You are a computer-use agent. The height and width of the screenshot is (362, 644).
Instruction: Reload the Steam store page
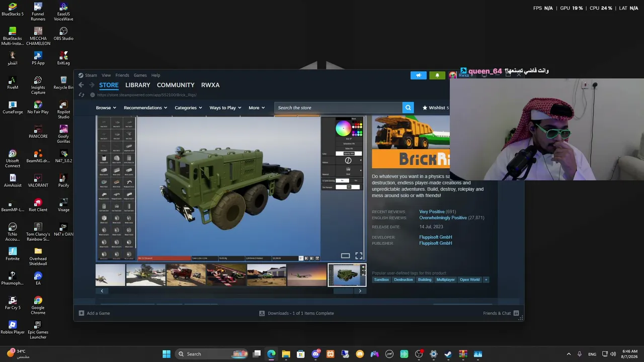point(82,95)
